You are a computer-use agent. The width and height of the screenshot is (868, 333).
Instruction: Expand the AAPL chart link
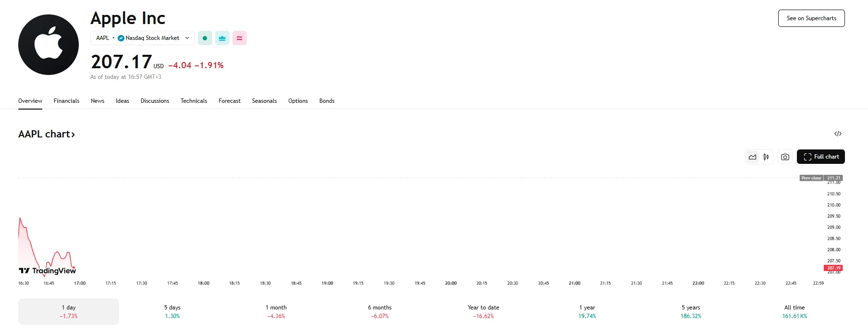(x=47, y=134)
